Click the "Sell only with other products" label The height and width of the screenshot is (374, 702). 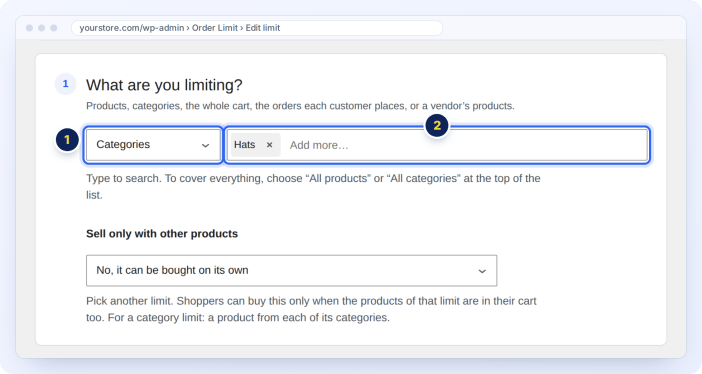click(162, 234)
